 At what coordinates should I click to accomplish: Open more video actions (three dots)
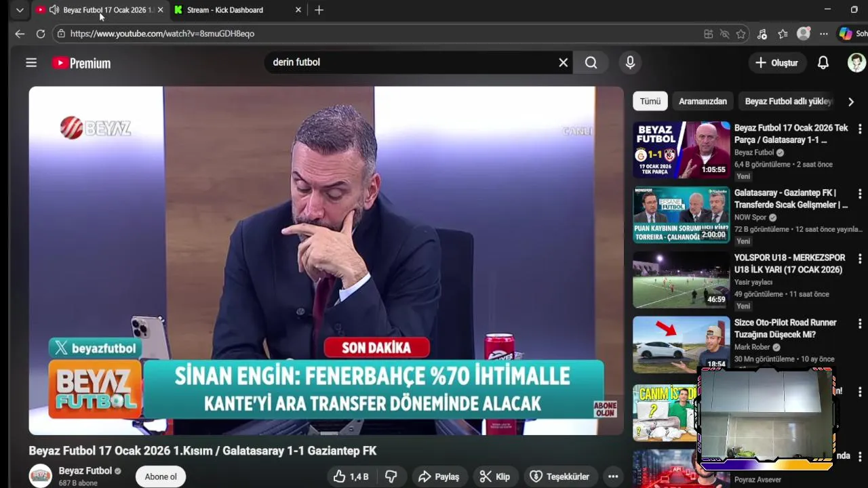613,476
